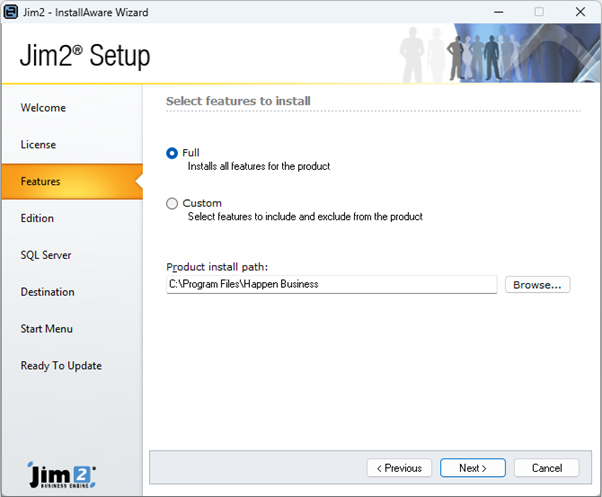This screenshot has height=497, width=602.
Task: Open the Welcome step in sidebar
Action: (x=43, y=108)
